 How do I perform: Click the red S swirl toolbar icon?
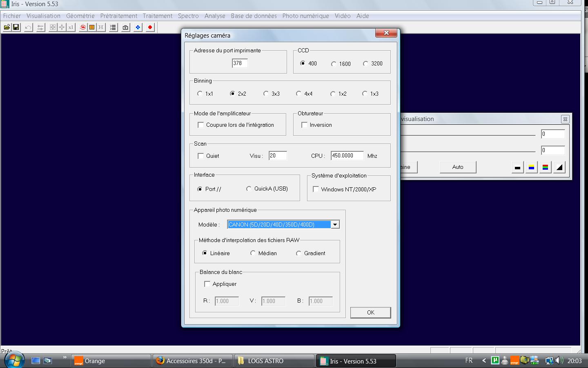point(83,27)
